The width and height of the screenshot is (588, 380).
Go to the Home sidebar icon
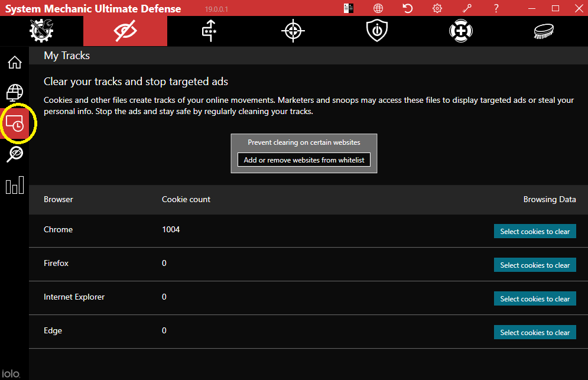15,62
